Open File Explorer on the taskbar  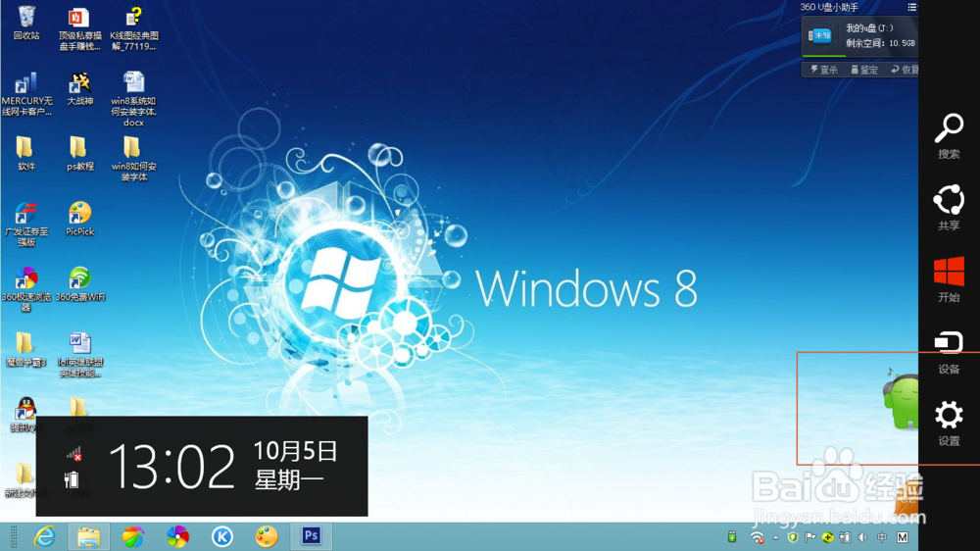89,536
